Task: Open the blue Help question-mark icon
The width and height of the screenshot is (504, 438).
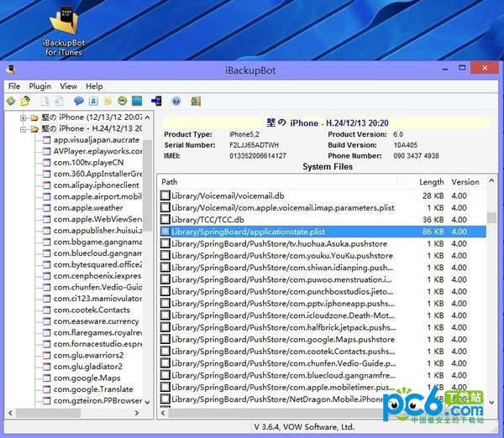Action: point(176,102)
